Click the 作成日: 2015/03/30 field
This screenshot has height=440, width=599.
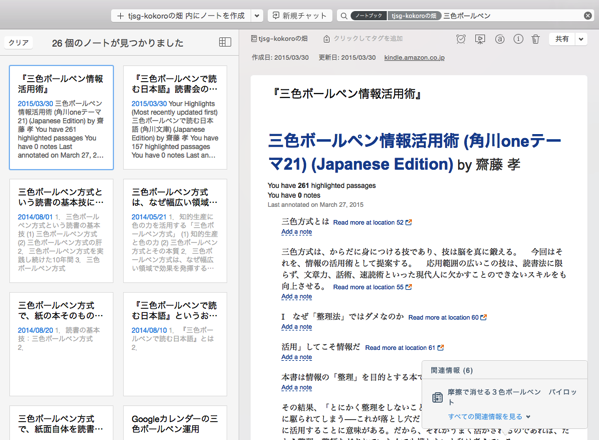click(280, 58)
